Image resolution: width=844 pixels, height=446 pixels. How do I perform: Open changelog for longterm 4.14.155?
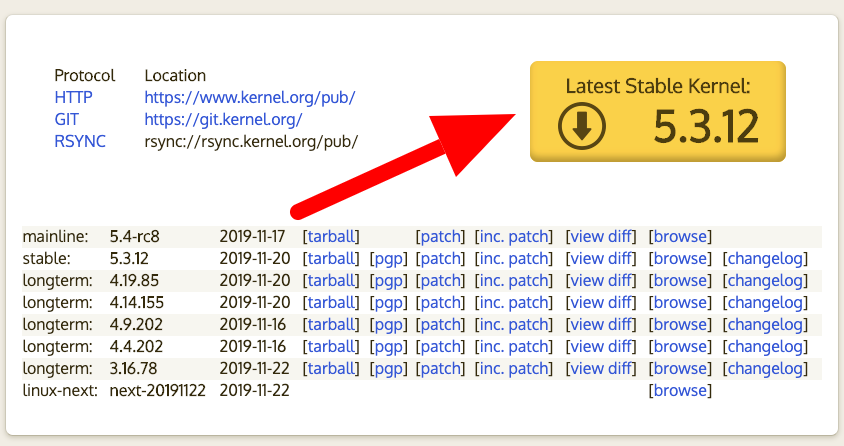[765, 303]
